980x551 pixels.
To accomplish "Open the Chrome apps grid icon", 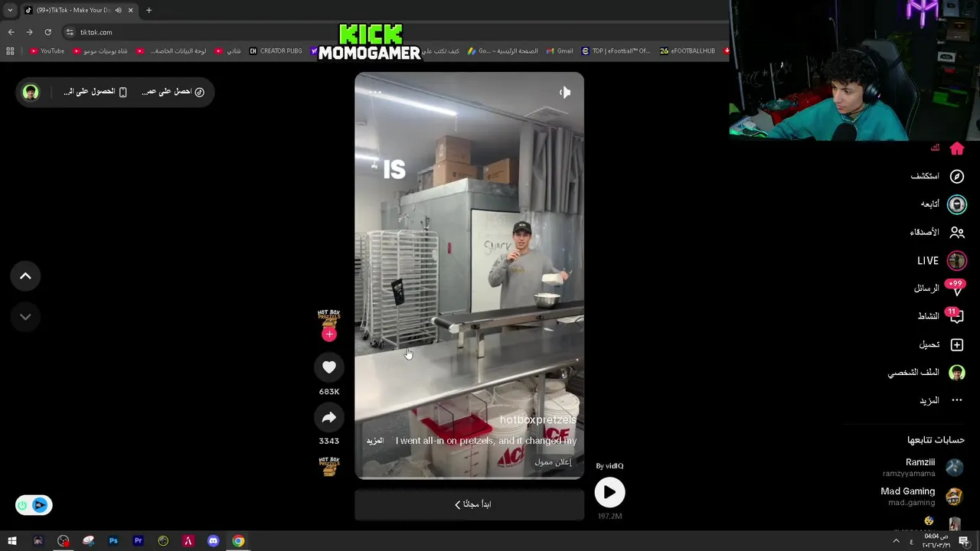I will [10, 51].
